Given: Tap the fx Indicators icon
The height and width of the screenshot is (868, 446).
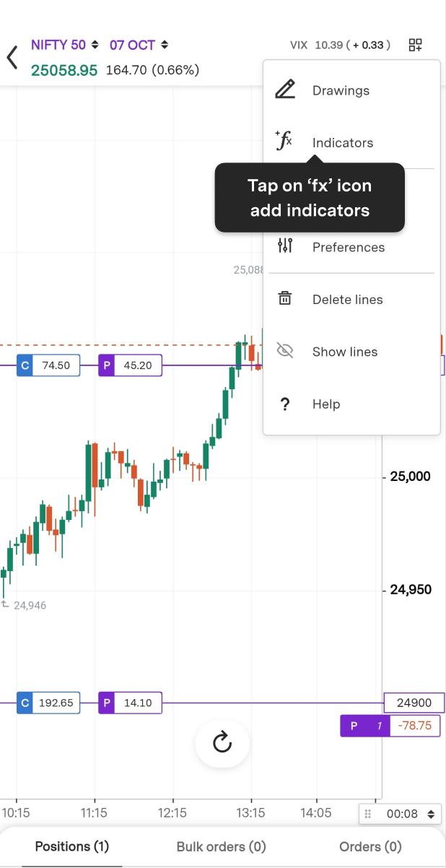Looking at the screenshot, I should point(284,141).
